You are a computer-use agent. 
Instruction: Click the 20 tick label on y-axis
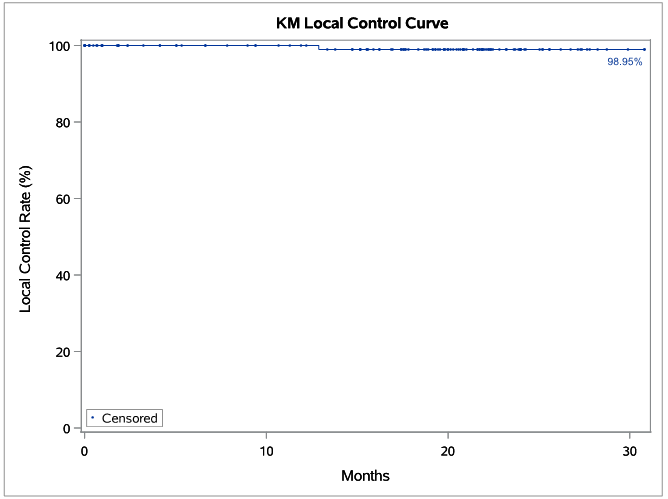(x=60, y=352)
